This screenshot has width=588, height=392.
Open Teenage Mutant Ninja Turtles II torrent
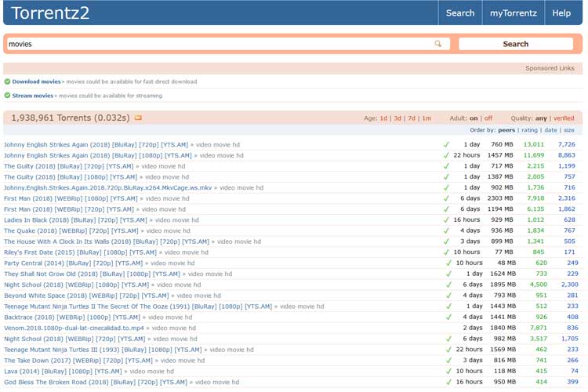[138, 307]
